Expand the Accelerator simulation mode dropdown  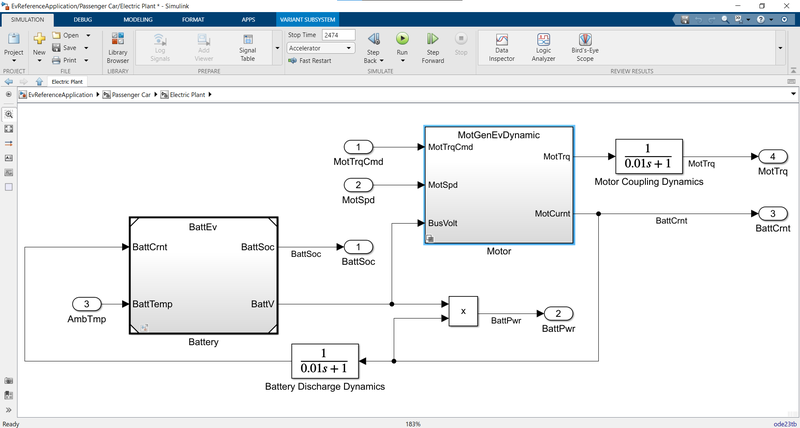(x=351, y=47)
